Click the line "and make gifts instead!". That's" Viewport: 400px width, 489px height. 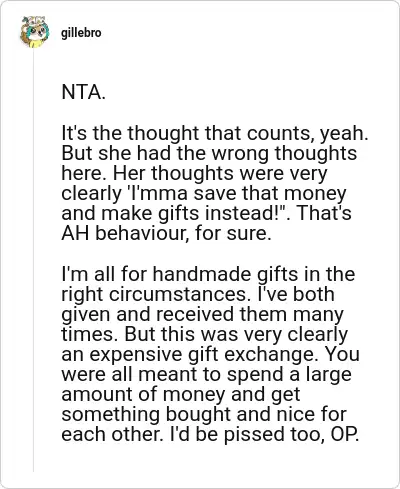(206, 213)
